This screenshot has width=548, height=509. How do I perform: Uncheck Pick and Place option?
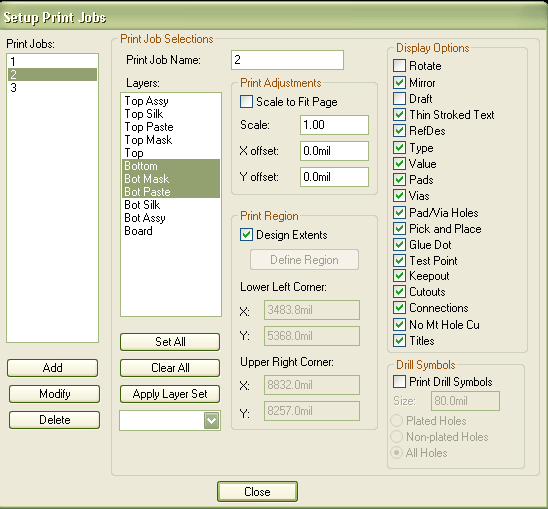pyautogui.click(x=399, y=229)
